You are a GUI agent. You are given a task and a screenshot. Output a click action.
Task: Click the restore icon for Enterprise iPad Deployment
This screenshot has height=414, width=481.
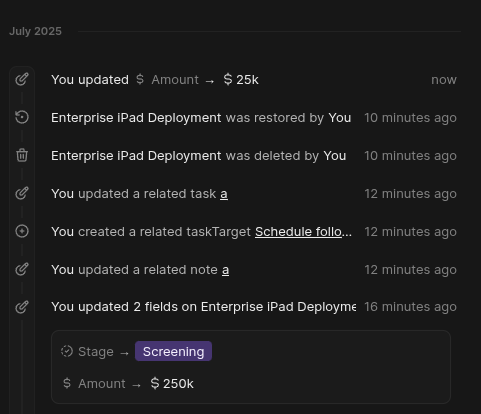(x=22, y=117)
